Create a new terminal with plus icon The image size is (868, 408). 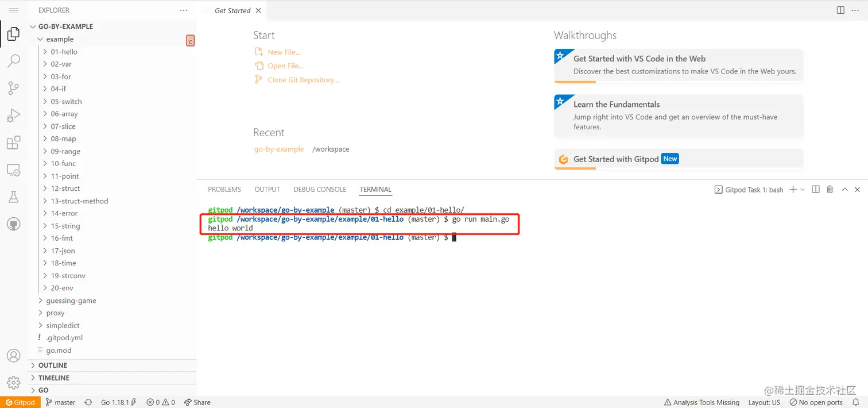[793, 189]
